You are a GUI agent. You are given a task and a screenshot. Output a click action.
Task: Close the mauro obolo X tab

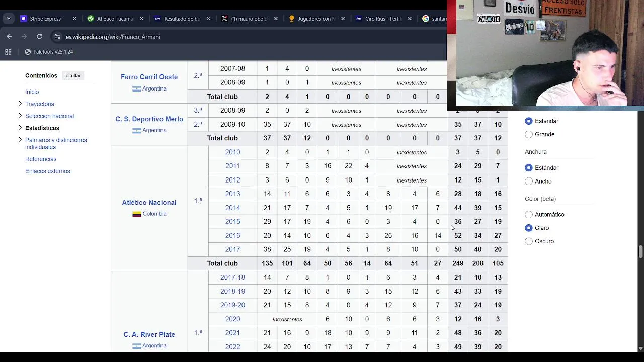point(276,19)
